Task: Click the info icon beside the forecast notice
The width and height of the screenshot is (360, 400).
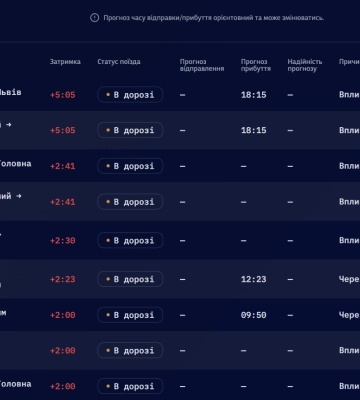Action: tap(95, 18)
